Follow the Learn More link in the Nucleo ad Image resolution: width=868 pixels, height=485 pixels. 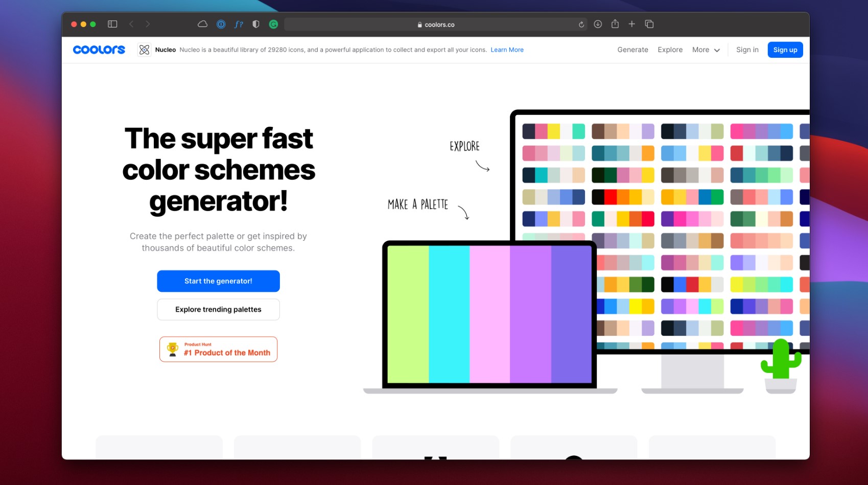pyautogui.click(x=507, y=50)
